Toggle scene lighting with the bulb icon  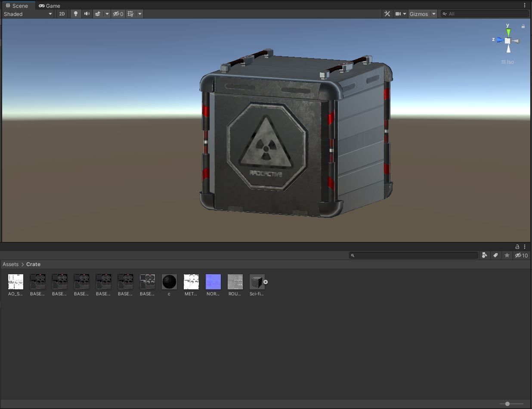(76, 14)
